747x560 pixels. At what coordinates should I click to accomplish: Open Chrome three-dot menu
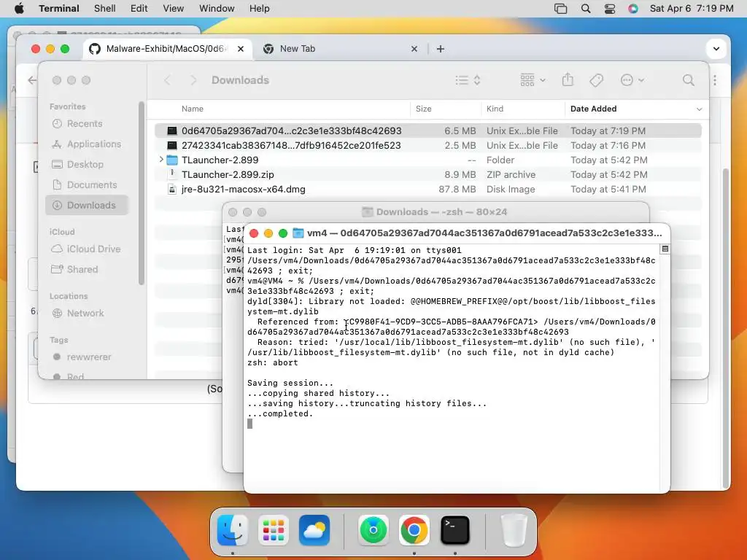715,80
